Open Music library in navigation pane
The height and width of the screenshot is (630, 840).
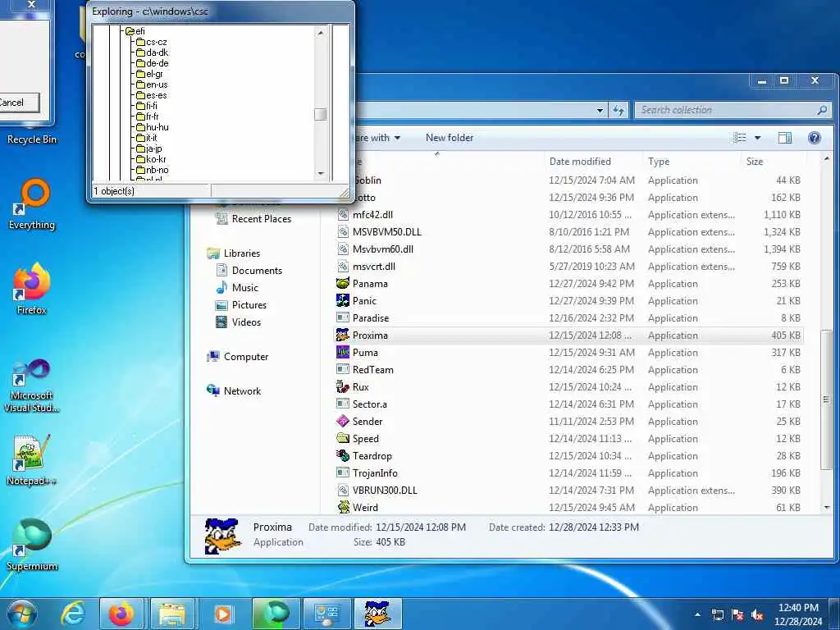pos(237,288)
